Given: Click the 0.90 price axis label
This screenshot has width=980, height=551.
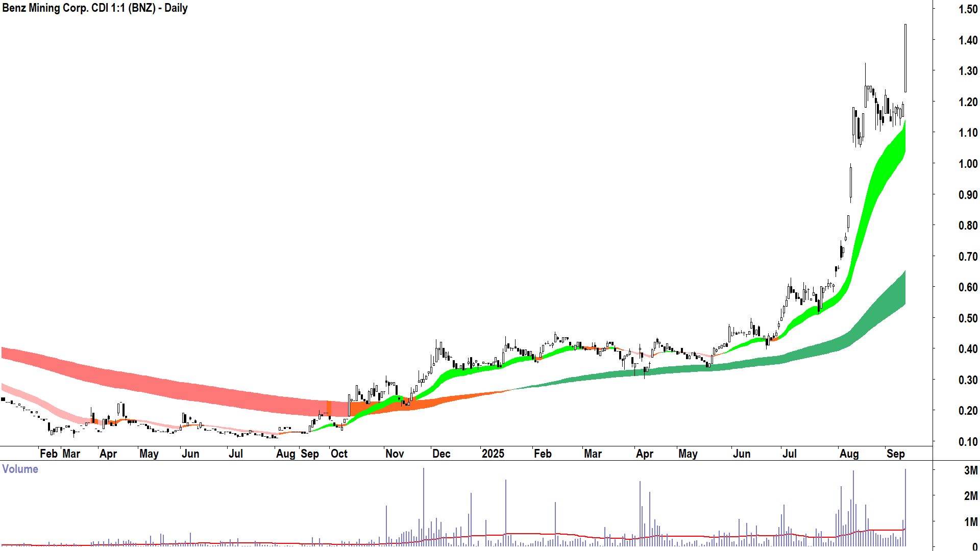Looking at the screenshot, I should click(x=968, y=195).
